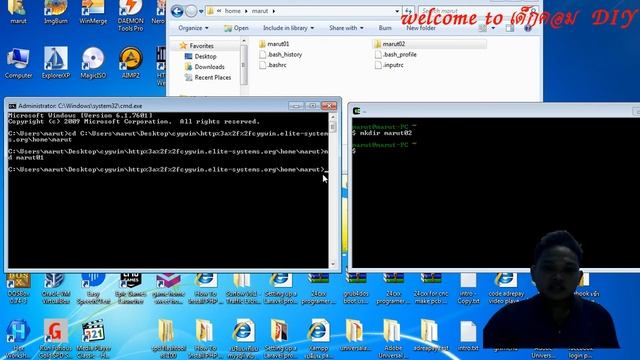
Task: Expand the Include in library menu
Action: pos(289,28)
